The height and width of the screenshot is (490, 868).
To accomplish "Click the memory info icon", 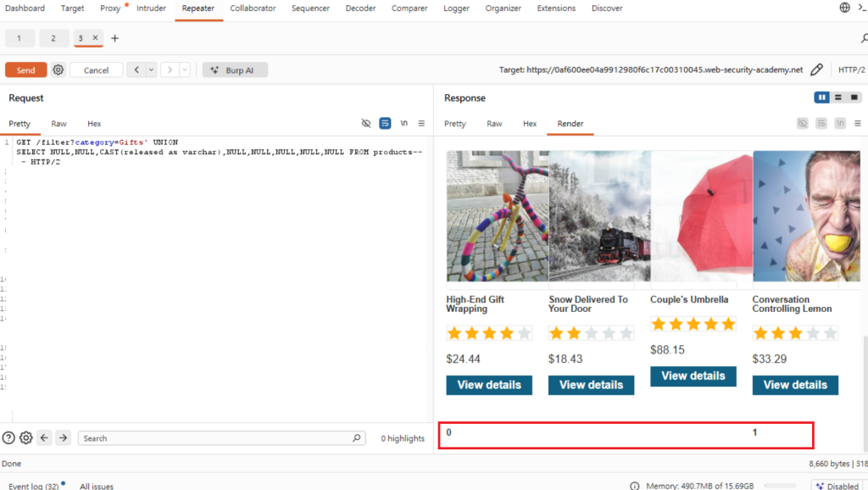I will (634, 486).
